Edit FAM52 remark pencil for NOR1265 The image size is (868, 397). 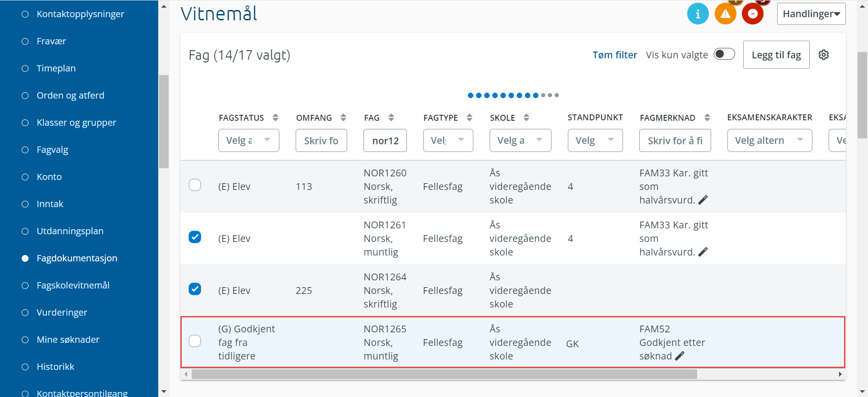click(x=679, y=356)
